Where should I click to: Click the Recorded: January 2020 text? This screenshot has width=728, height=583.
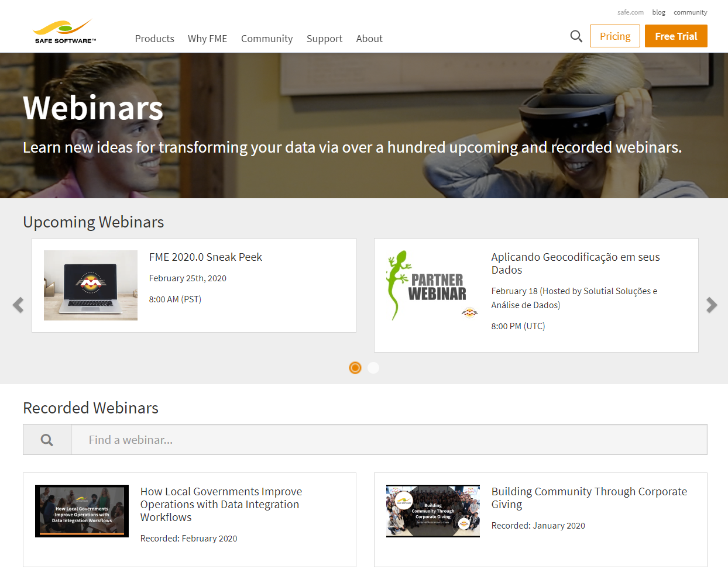pos(538,526)
